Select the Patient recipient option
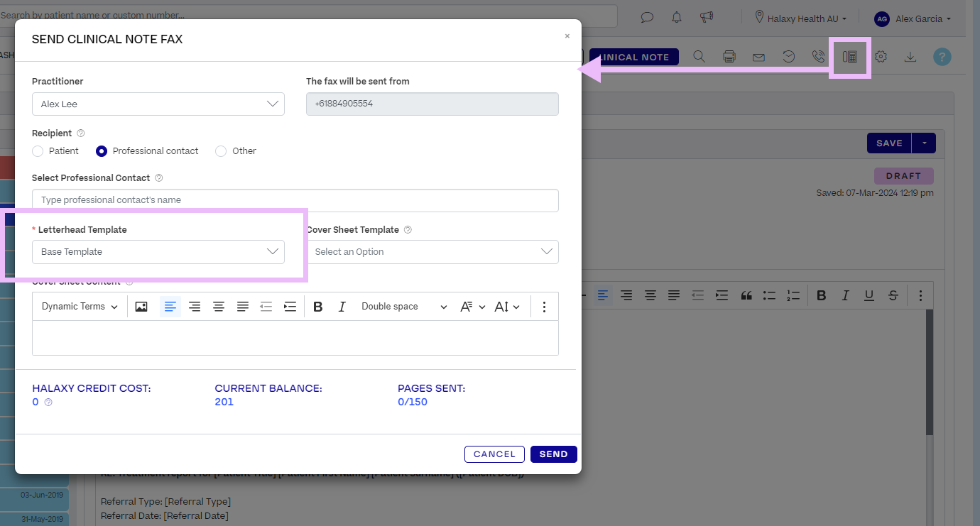Viewport: 980px width, 526px height. pos(38,151)
